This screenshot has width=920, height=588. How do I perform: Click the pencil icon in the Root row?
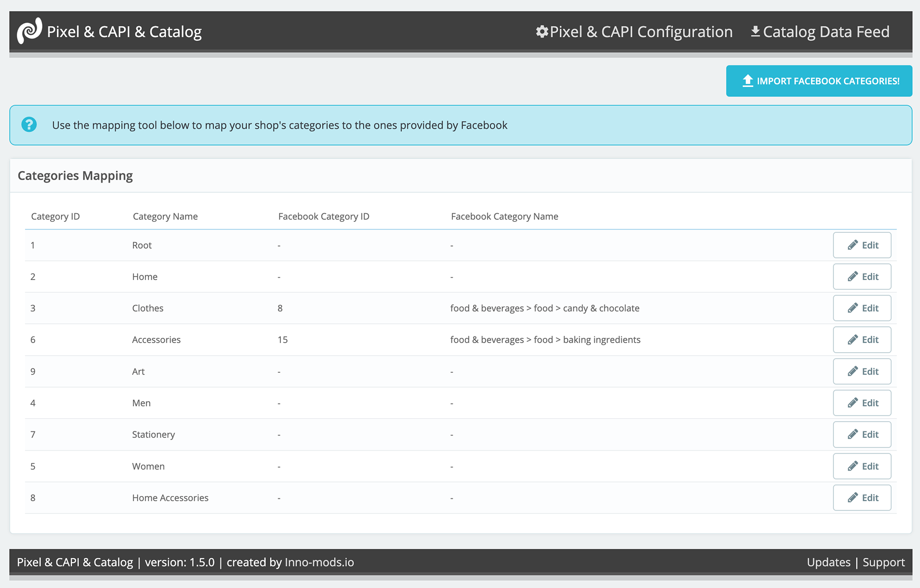(852, 245)
